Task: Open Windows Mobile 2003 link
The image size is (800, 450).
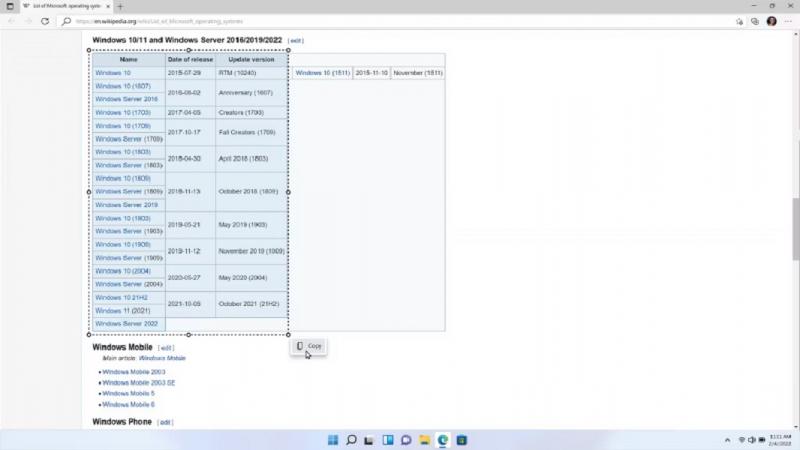Action: click(134, 372)
